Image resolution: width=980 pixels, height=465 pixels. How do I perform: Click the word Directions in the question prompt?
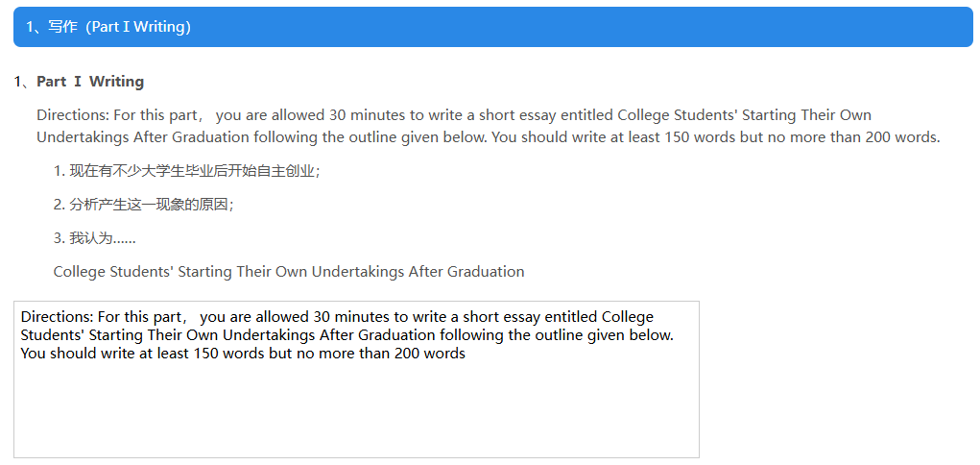coord(66,115)
